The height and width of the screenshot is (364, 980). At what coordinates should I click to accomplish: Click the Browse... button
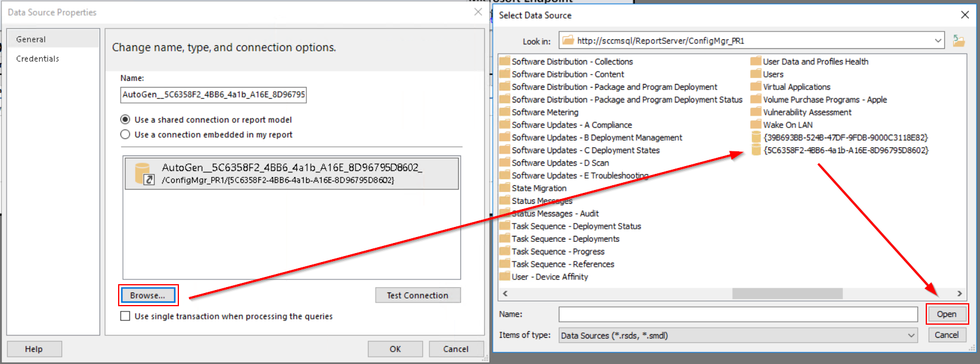click(x=148, y=295)
